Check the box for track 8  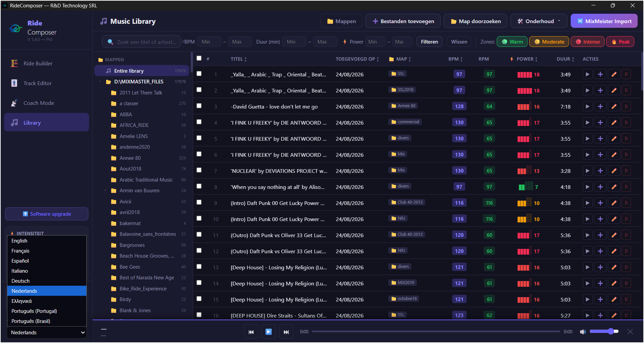click(199, 186)
